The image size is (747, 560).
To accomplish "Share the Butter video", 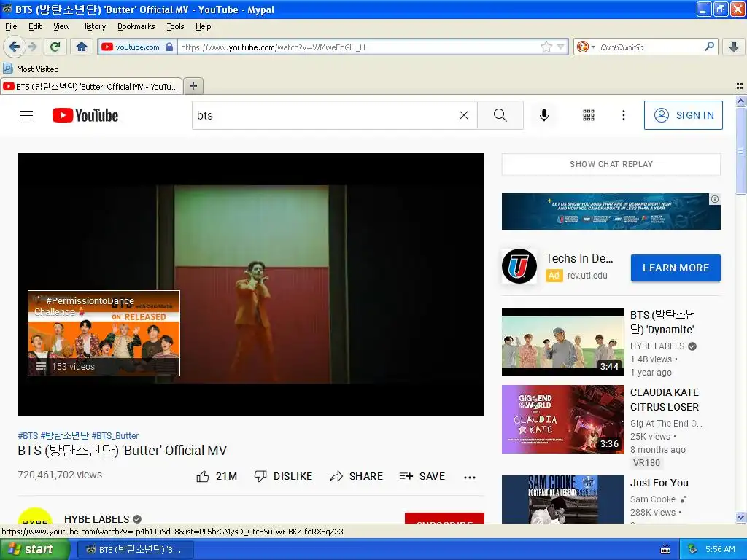I will 356,476.
